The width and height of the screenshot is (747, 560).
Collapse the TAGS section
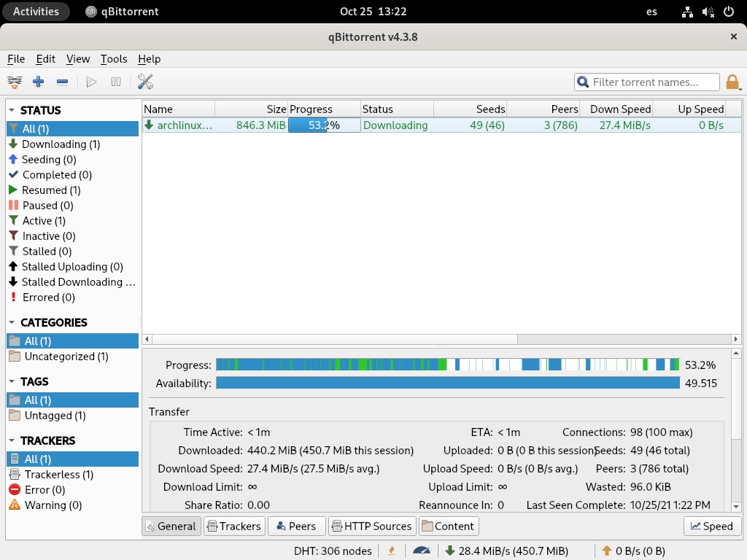pos(12,381)
